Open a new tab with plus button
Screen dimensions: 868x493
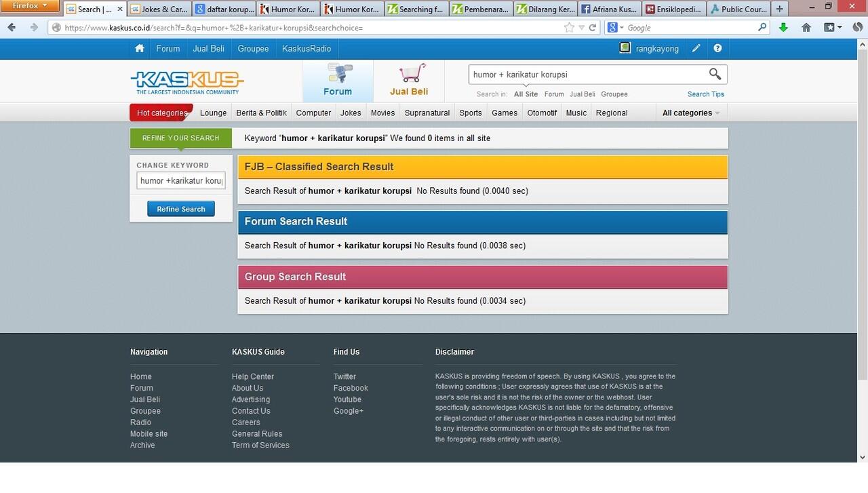[780, 9]
